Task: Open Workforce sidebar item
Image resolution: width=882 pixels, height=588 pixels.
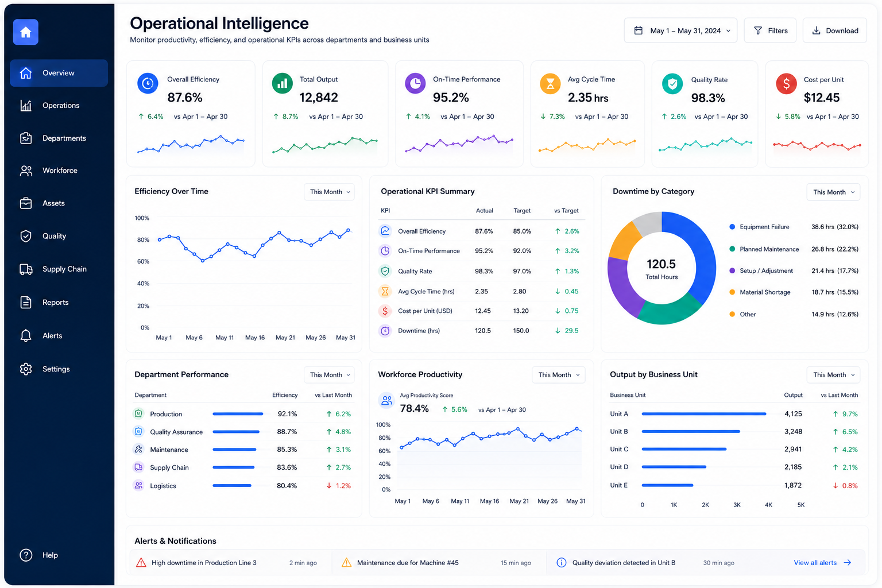Action: [59, 171]
